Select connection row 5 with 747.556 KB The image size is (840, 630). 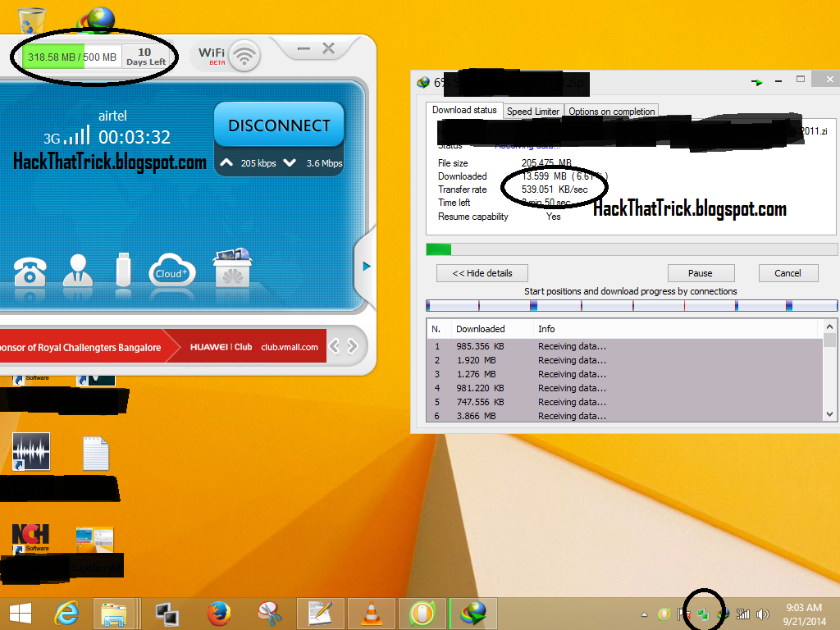pyautogui.click(x=624, y=402)
